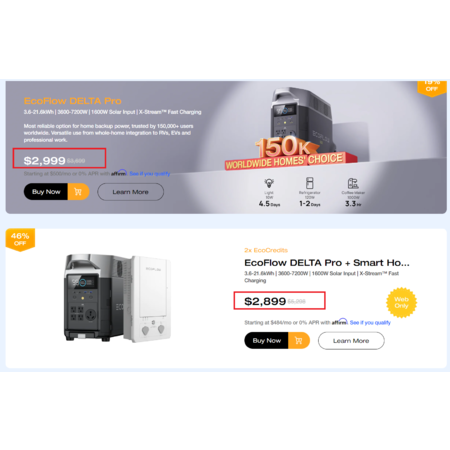Follow "See if you qualify" link for bundle
Image resolution: width=450 pixels, height=450 pixels.
(370, 322)
